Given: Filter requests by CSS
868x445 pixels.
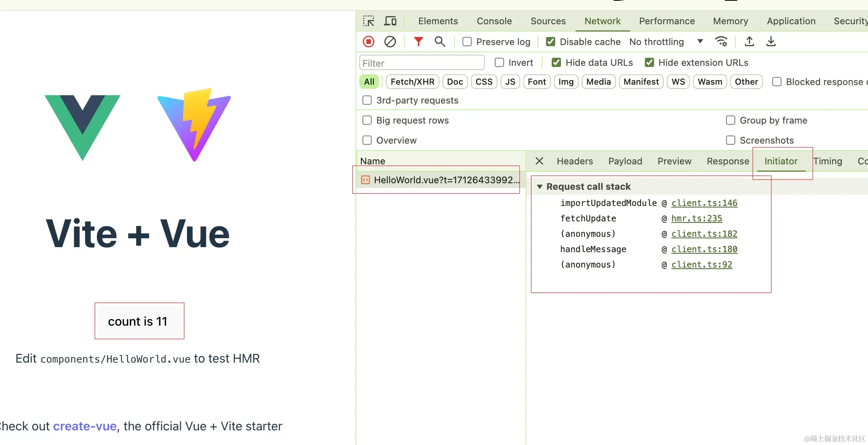Looking at the screenshot, I should point(484,82).
